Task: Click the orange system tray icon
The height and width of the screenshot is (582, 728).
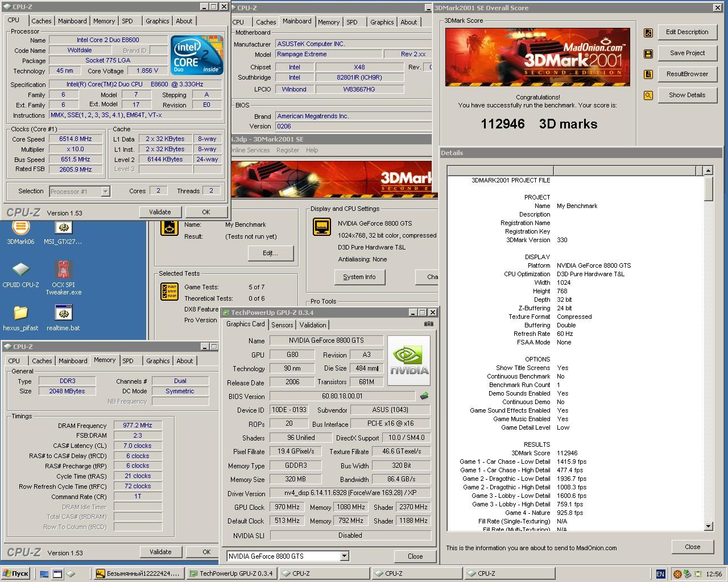Action: [x=677, y=574]
